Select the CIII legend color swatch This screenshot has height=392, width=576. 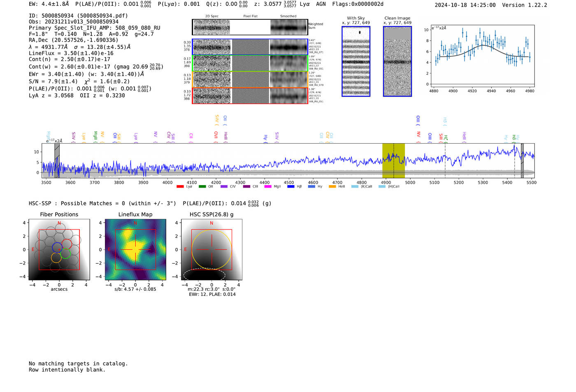click(246, 186)
